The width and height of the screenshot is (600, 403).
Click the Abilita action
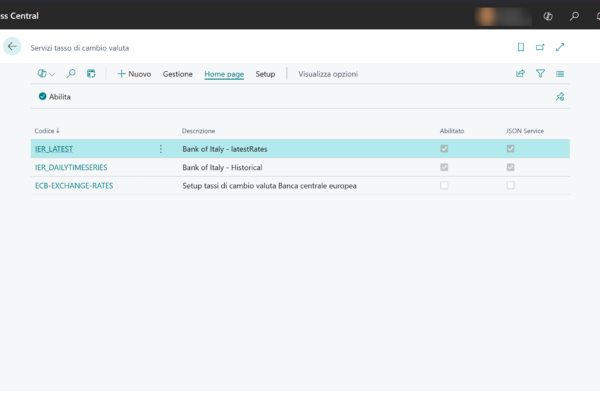pyautogui.click(x=54, y=96)
